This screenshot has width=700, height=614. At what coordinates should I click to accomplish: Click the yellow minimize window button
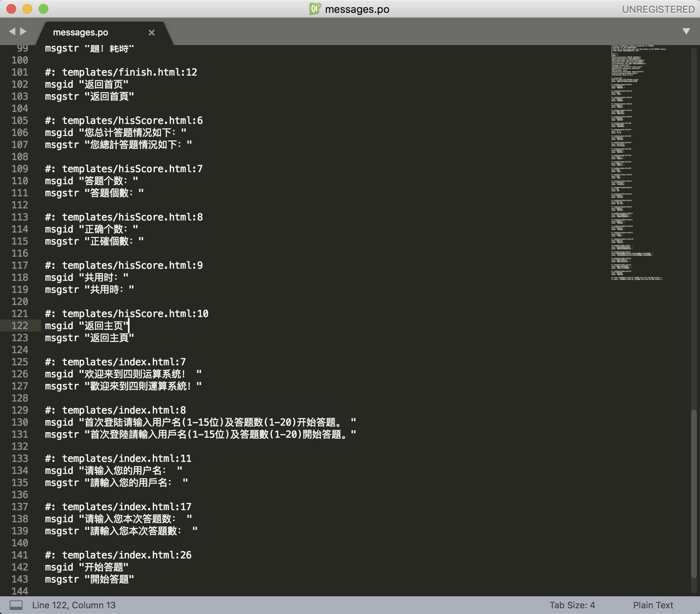[27, 9]
